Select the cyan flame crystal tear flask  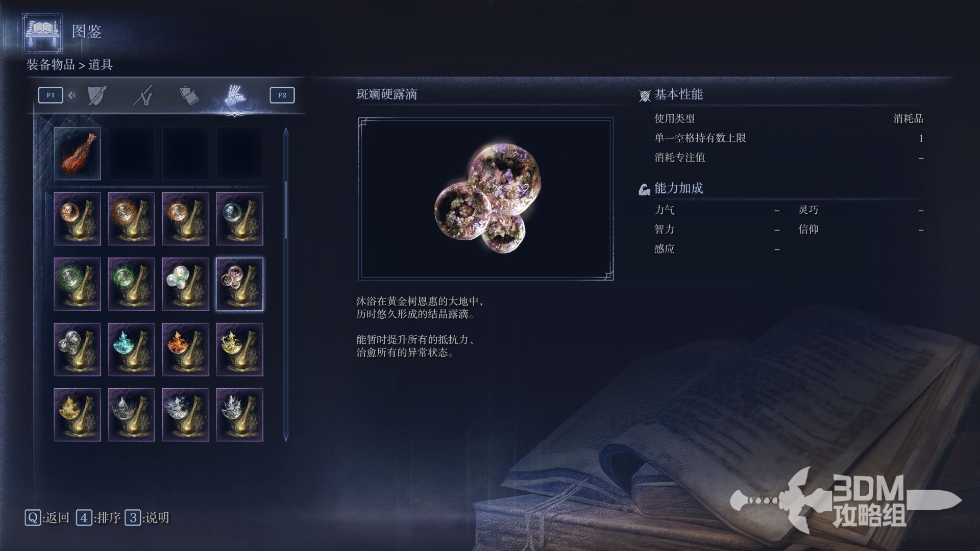click(131, 349)
